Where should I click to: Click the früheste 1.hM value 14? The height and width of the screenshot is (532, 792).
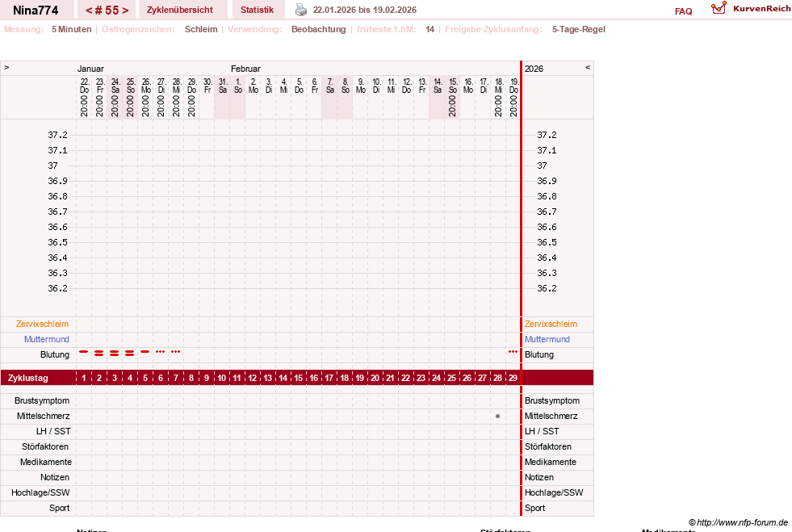430,29
